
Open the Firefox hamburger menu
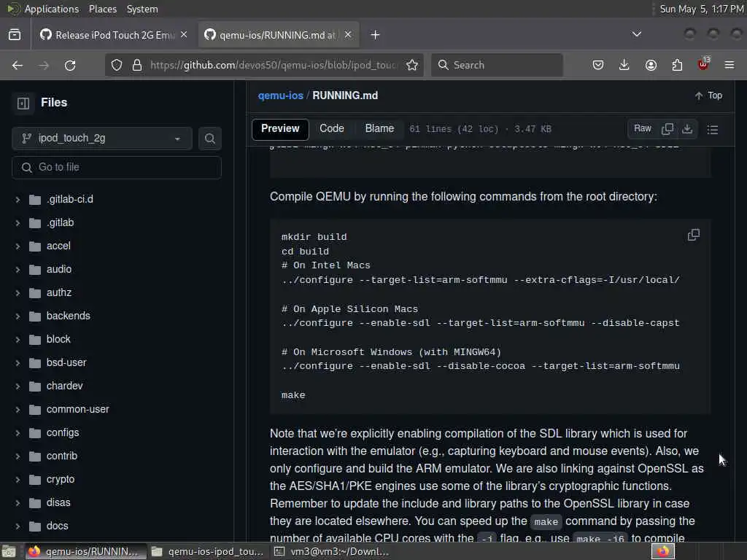729,65
